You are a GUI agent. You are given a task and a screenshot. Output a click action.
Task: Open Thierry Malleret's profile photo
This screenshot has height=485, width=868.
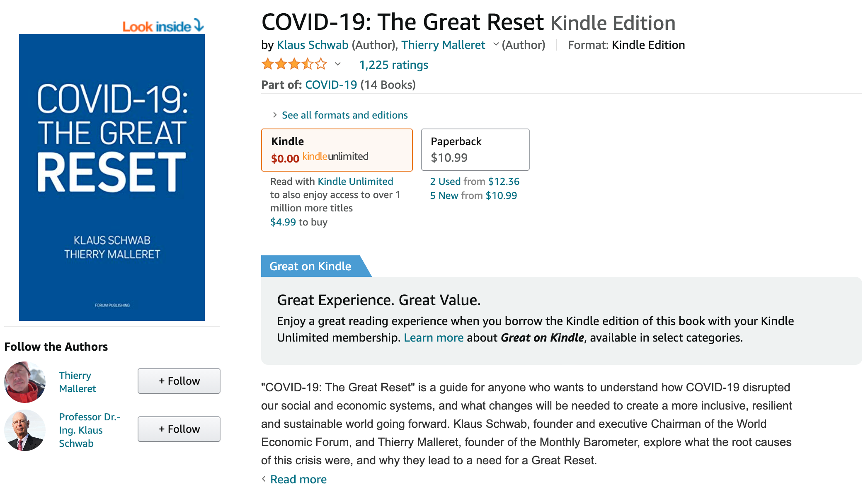coord(25,382)
